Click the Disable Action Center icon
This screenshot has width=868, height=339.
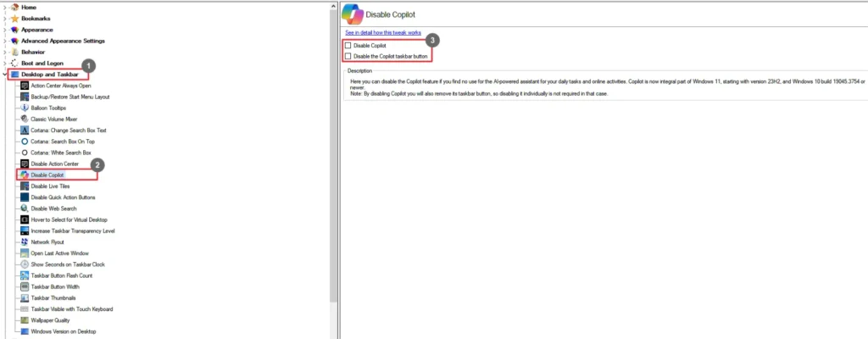click(25, 164)
